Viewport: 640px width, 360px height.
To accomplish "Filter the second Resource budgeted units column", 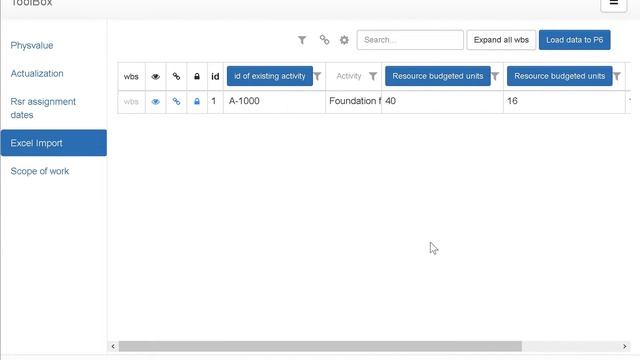I will click(x=617, y=76).
